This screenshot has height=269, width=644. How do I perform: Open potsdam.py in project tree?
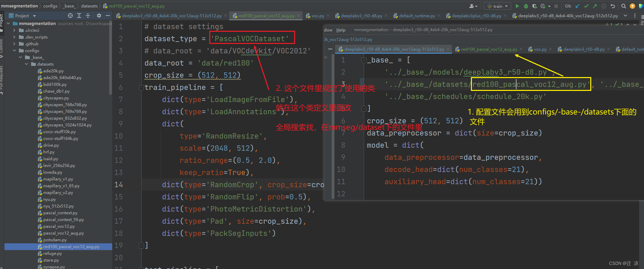coord(55,240)
